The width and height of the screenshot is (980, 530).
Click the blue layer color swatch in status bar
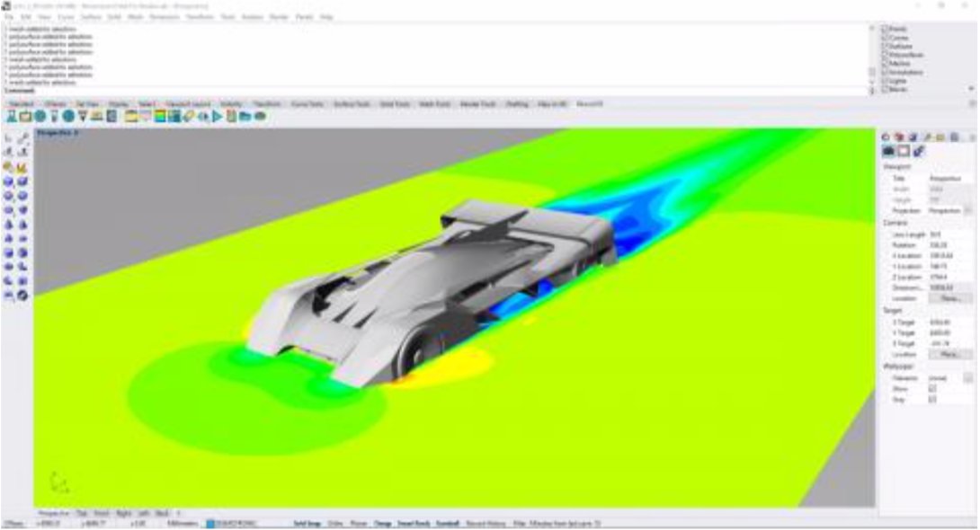(x=210, y=523)
